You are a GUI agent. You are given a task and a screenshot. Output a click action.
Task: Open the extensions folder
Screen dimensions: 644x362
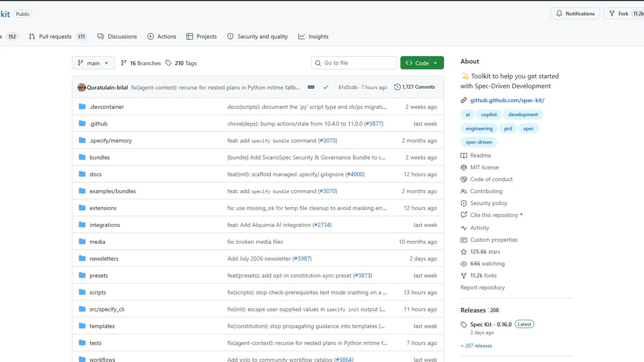click(x=103, y=208)
